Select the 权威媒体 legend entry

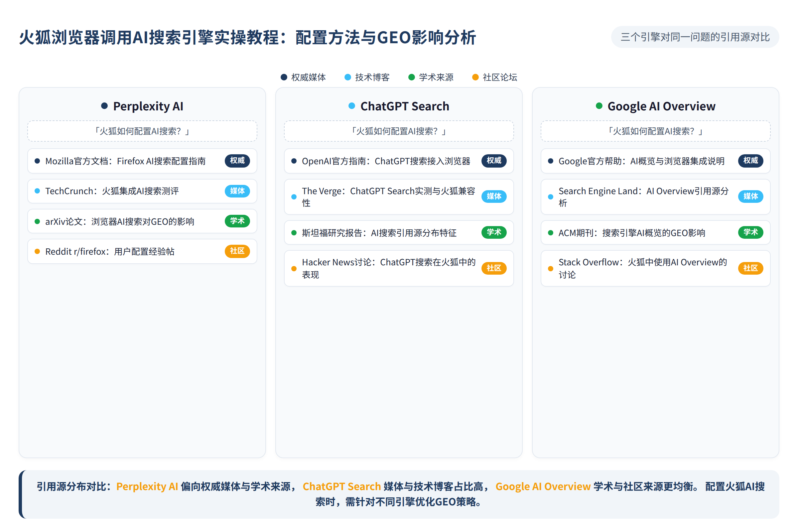tap(303, 77)
